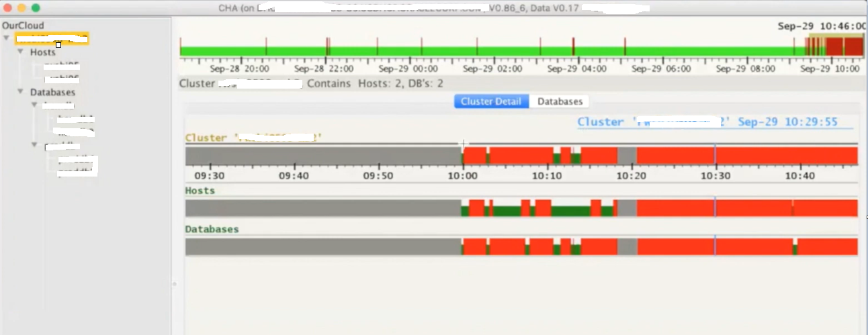
Task: Select the OurCloud root item
Action: (x=23, y=25)
